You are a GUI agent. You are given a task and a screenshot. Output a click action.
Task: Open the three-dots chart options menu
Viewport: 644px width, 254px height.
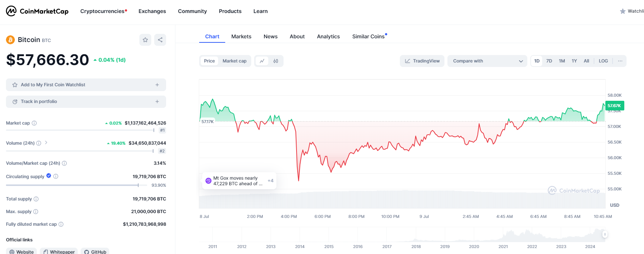pos(620,61)
